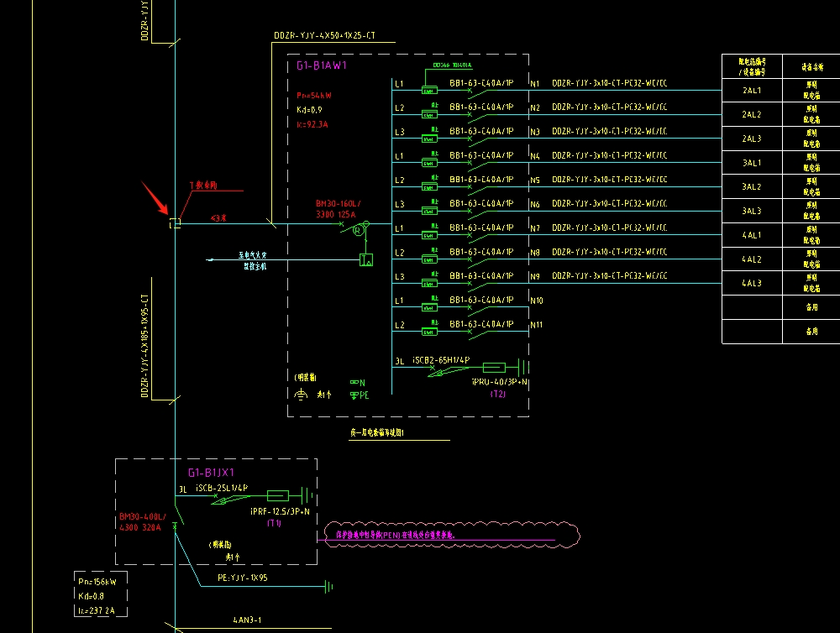Click the spare cell in the N10 table row
This screenshot has height=633, width=840.
coord(812,307)
